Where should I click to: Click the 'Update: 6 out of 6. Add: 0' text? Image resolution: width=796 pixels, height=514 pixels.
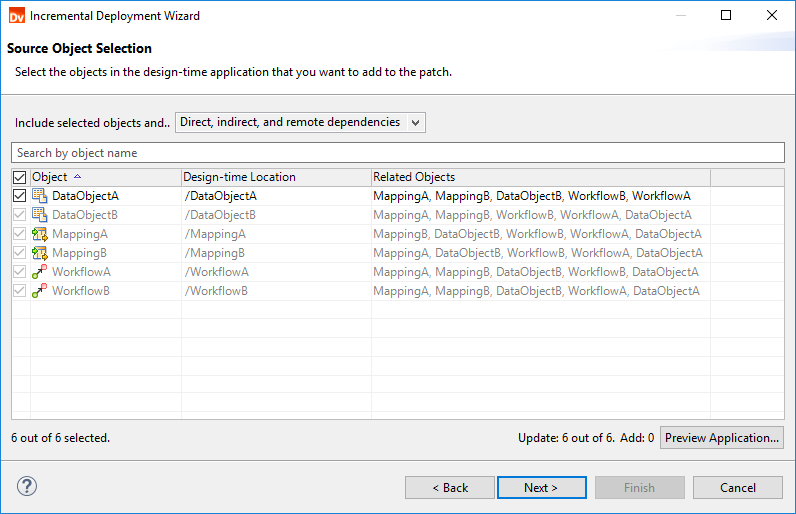[586, 438]
